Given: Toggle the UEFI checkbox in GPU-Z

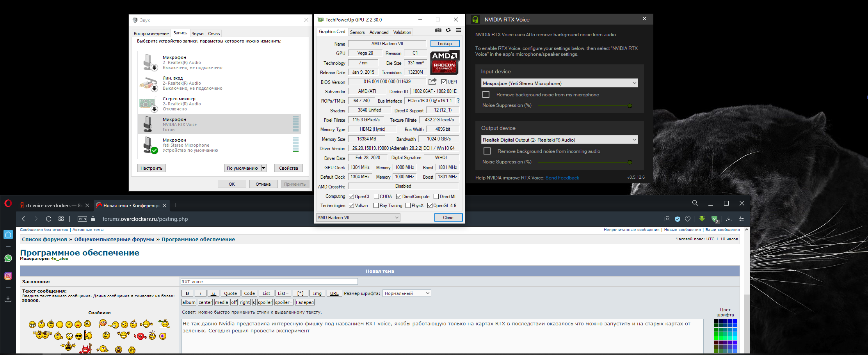Looking at the screenshot, I should click(444, 82).
